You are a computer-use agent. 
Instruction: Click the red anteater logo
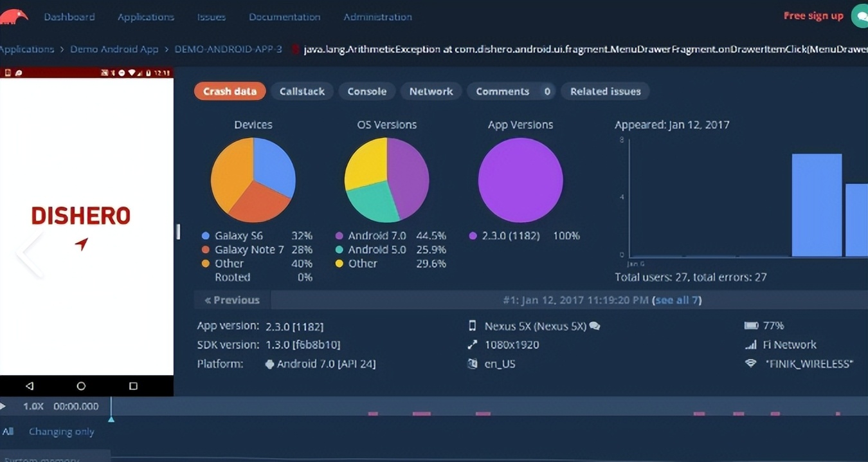(14, 16)
